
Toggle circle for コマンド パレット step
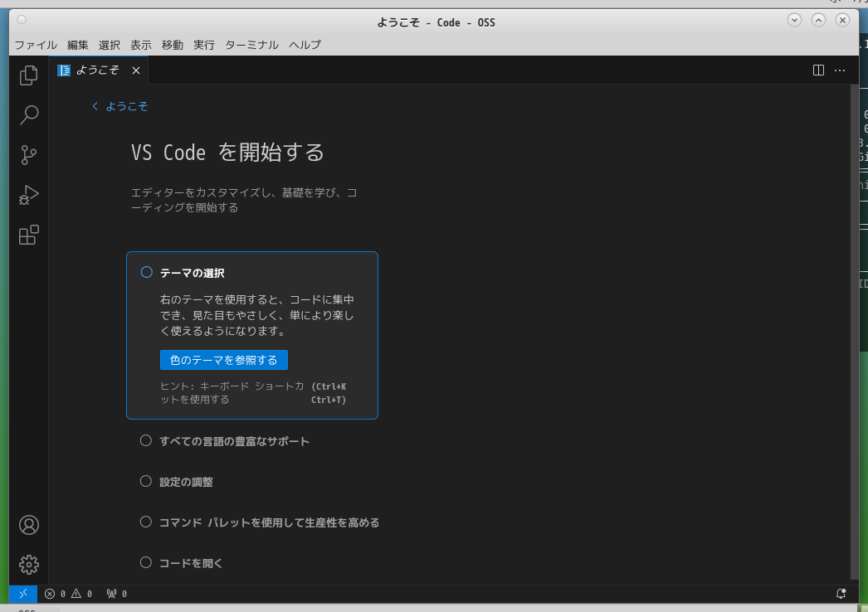pos(145,522)
